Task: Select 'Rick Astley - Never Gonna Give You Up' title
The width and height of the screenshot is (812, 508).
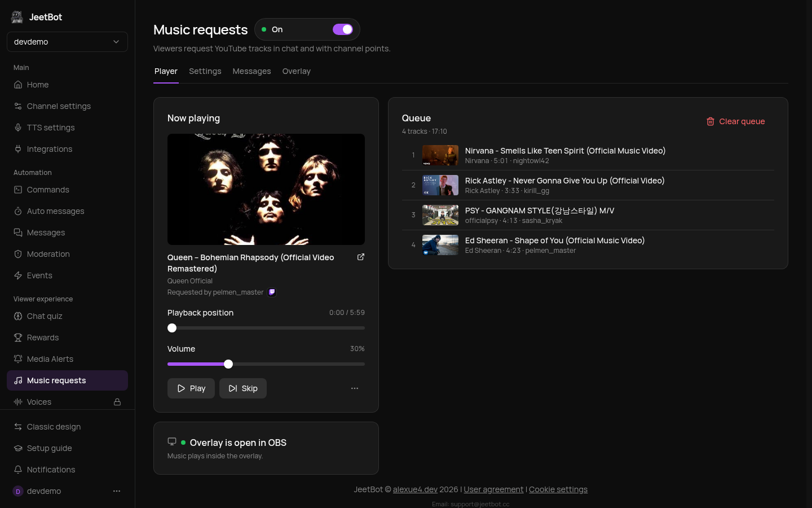Action: (564, 181)
